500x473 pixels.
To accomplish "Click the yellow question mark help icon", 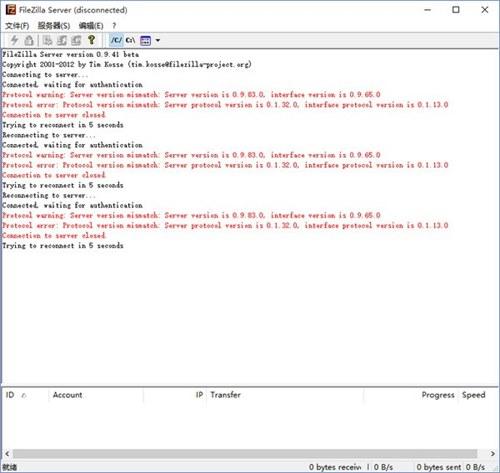I will click(x=91, y=40).
